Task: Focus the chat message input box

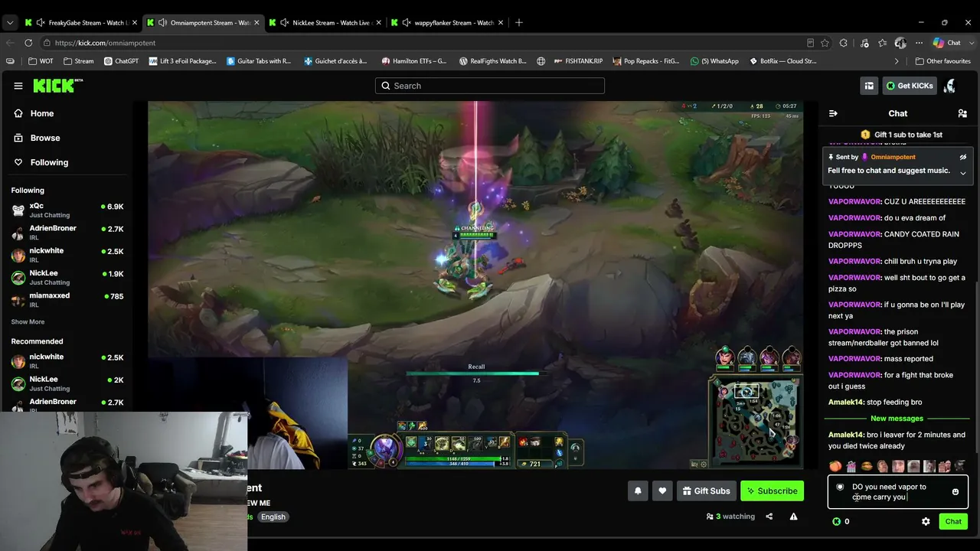Action: [x=897, y=492]
